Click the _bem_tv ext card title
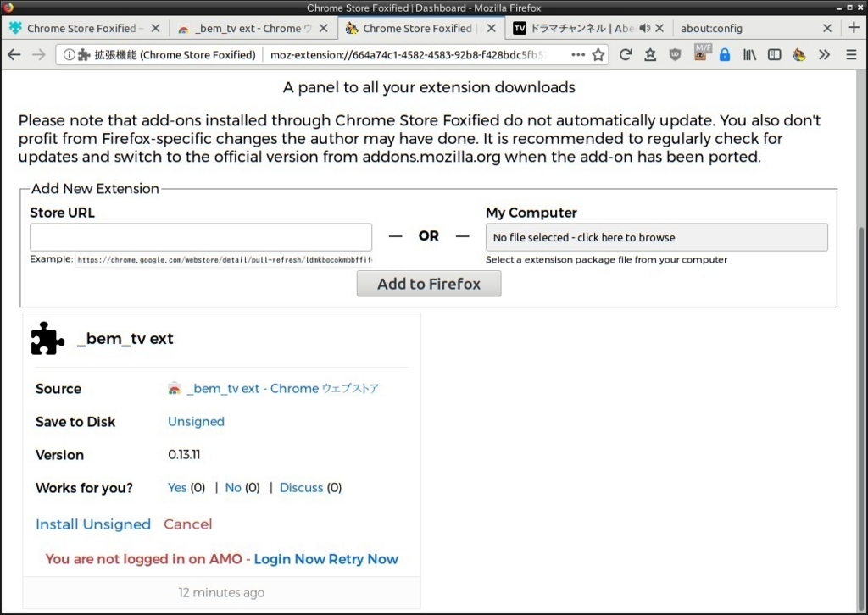The width and height of the screenshot is (868, 615). point(125,339)
